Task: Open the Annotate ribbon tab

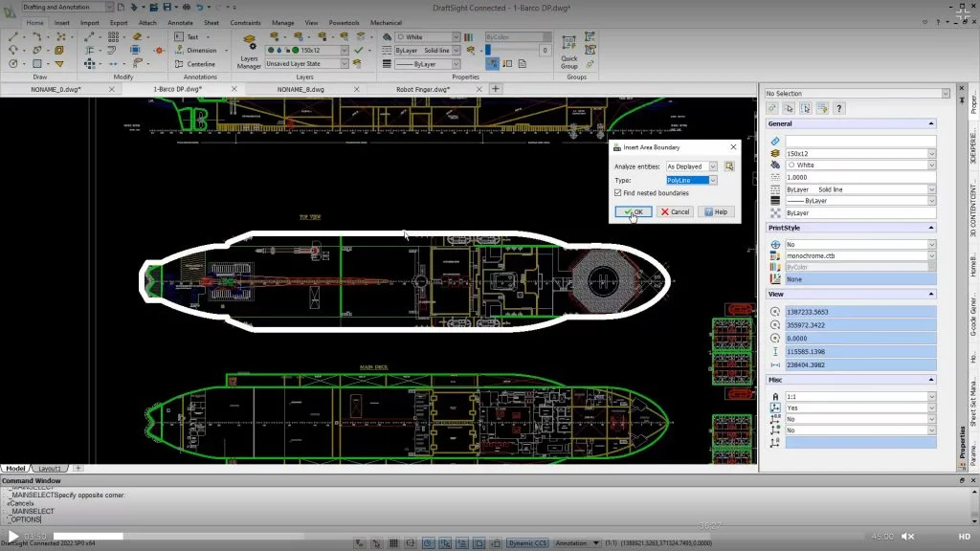Action: (x=180, y=22)
